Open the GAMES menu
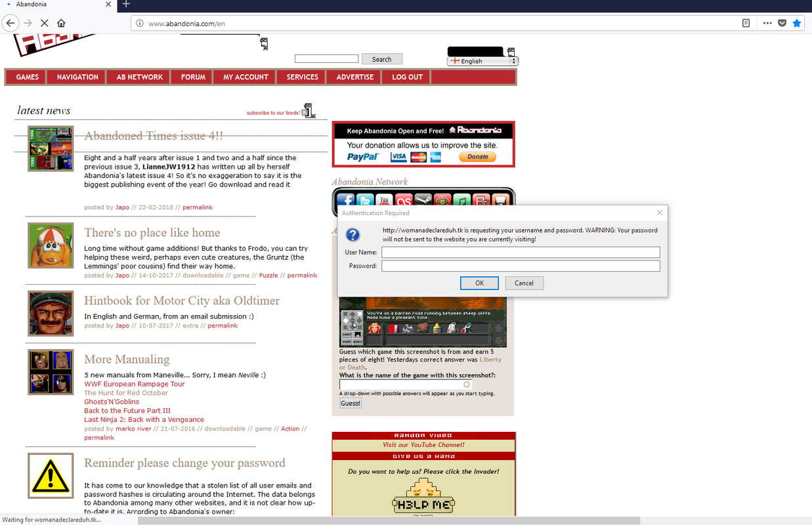 click(x=28, y=77)
